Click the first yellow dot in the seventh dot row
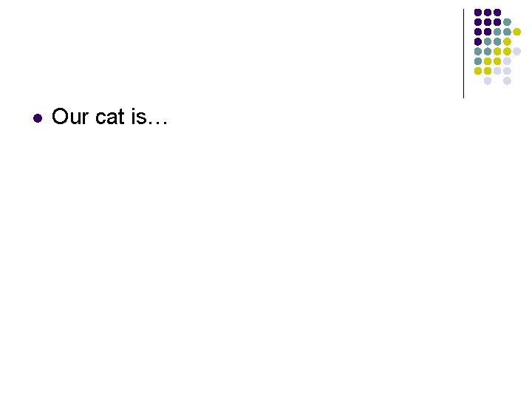Image resolution: width=532 pixels, height=399 pixels. [478, 71]
